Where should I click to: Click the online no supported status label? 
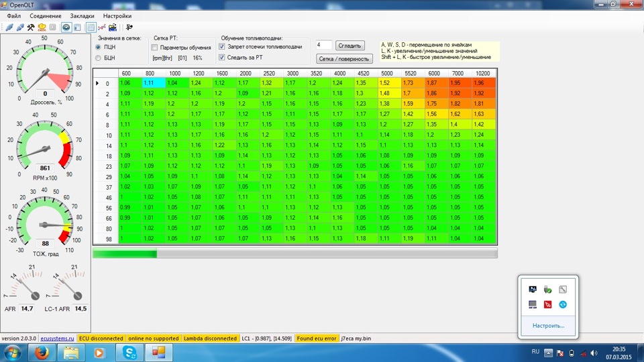(x=153, y=339)
